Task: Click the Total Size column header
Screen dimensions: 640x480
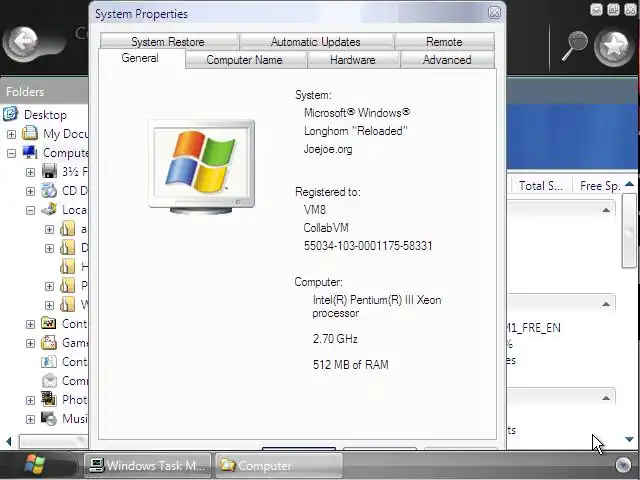Action: (541, 186)
